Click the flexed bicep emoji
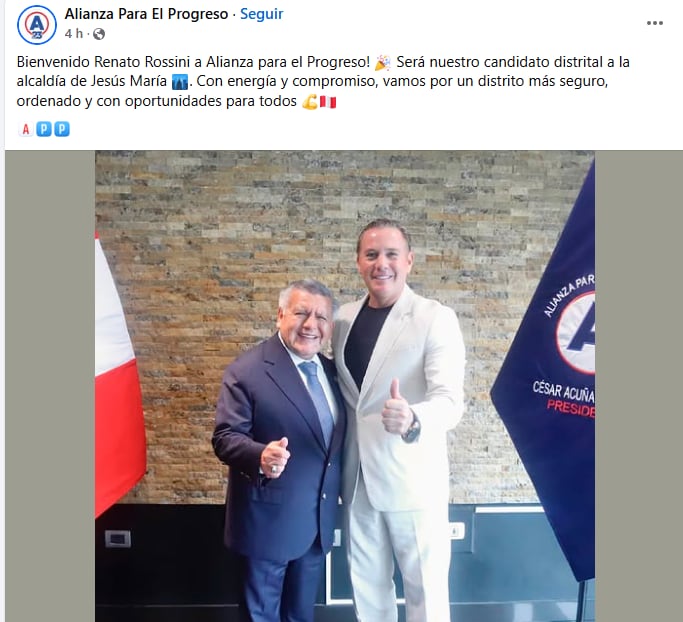 (x=310, y=101)
